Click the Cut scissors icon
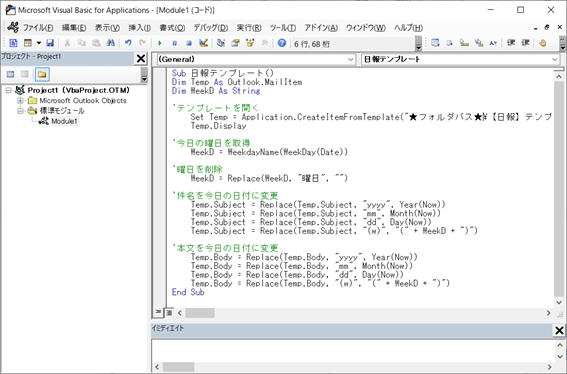 tap(67, 43)
